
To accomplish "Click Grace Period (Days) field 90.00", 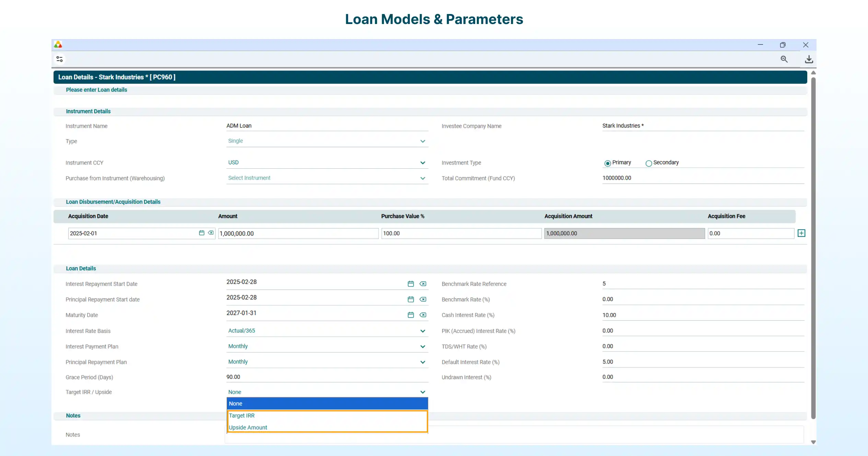I will click(327, 377).
